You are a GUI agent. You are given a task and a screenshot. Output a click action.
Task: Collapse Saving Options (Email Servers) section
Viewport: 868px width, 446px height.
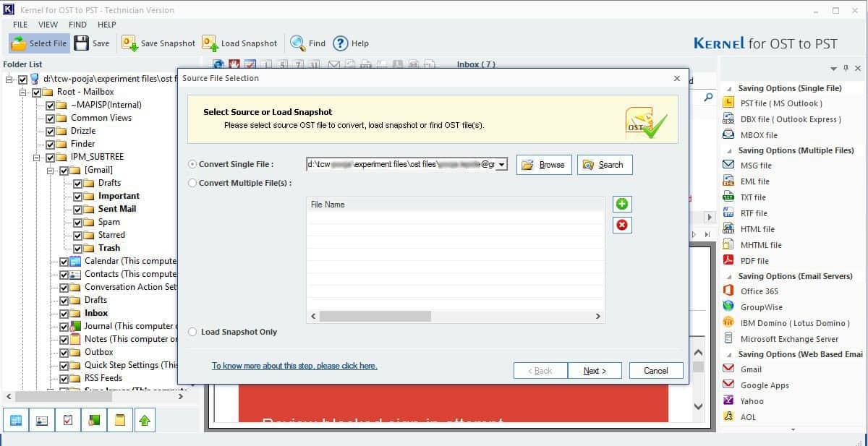tap(729, 276)
